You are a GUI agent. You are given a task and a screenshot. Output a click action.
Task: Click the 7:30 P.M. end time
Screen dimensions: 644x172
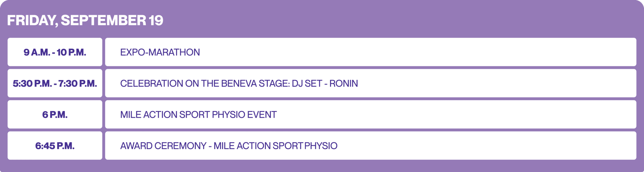(x=77, y=83)
